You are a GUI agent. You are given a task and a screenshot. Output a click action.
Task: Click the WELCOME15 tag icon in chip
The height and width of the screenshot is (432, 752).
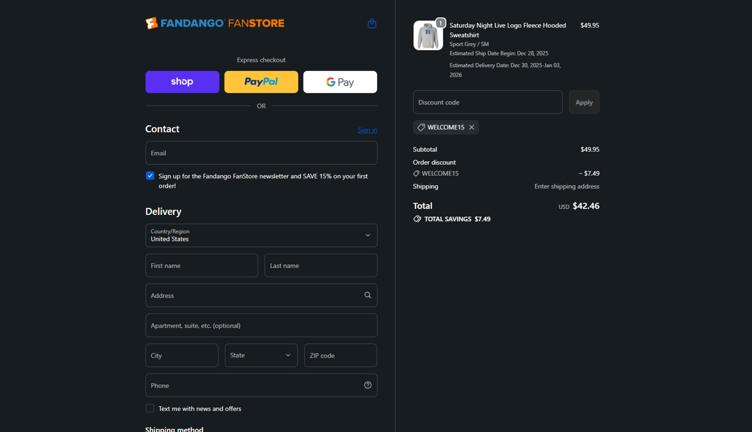click(x=421, y=127)
